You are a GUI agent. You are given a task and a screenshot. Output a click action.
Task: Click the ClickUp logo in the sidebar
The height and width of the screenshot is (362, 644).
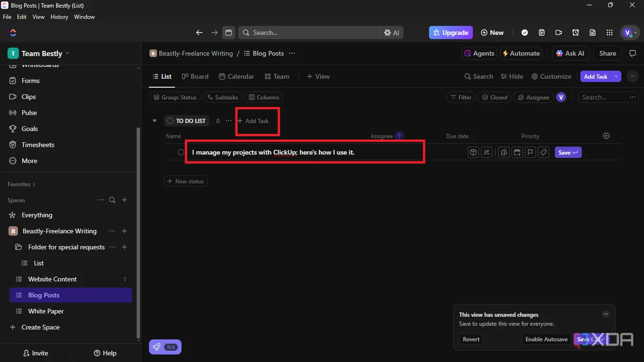pos(13,33)
